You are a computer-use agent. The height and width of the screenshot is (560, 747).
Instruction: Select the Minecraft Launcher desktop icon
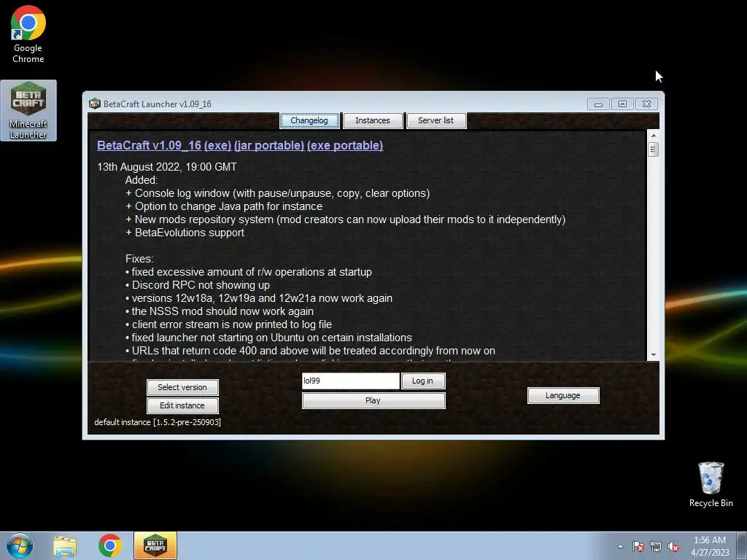pyautogui.click(x=28, y=111)
